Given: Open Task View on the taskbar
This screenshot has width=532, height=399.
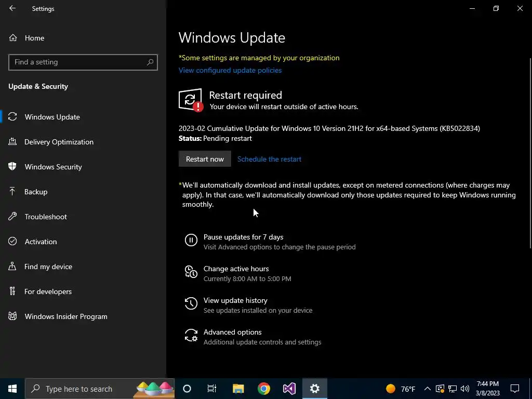Looking at the screenshot, I should point(212,389).
